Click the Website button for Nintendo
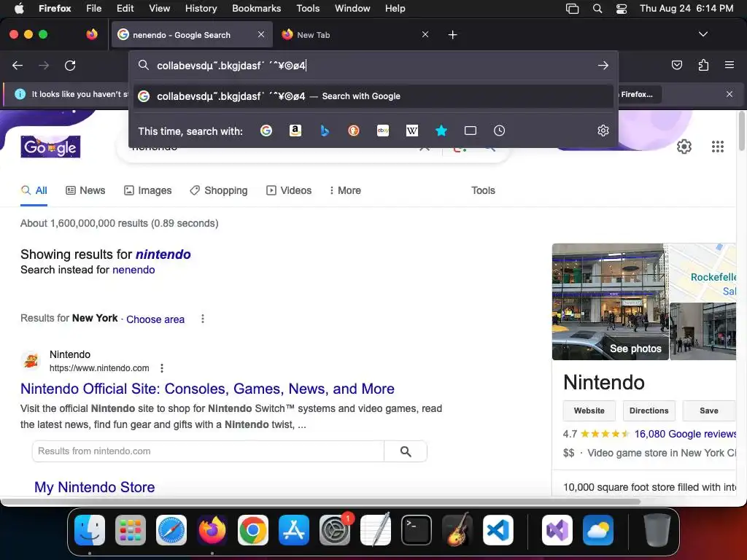Viewport: 747px width, 560px height. (x=589, y=411)
